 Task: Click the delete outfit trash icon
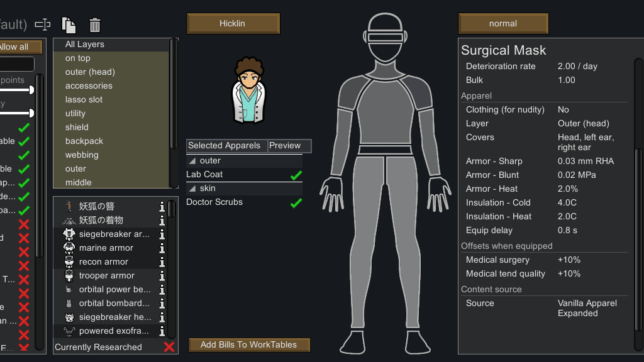click(95, 25)
